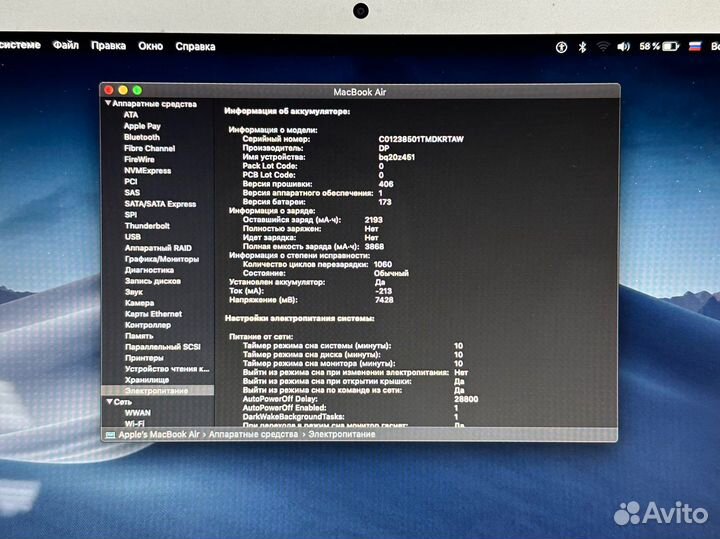Open the Wi-Fi status icon

click(603, 46)
